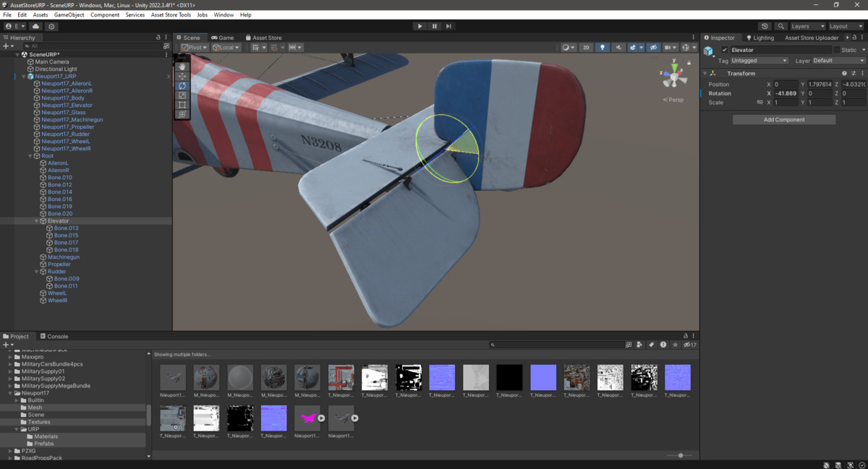Switch to the Game tab
The height and width of the screenshot is (469, 868).
pos(224,37)
